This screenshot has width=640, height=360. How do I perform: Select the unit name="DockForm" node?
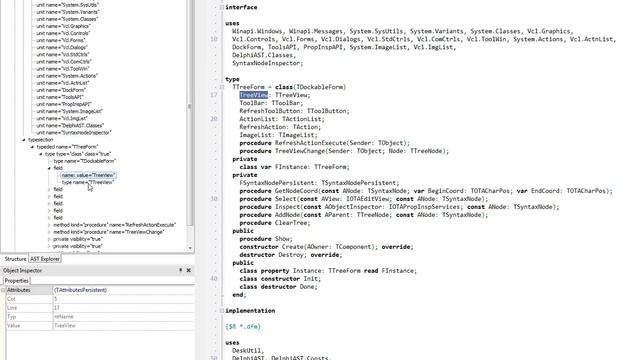click(61, 90)
